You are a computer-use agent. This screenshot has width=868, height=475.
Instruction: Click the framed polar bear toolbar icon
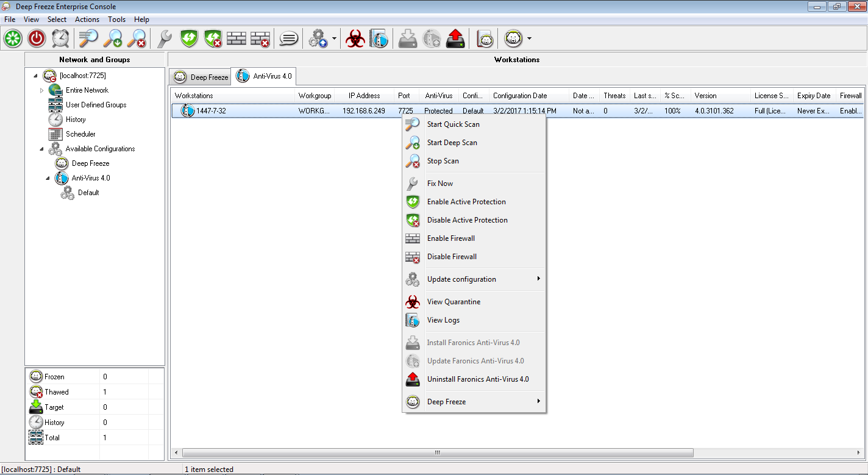[485, 38]
